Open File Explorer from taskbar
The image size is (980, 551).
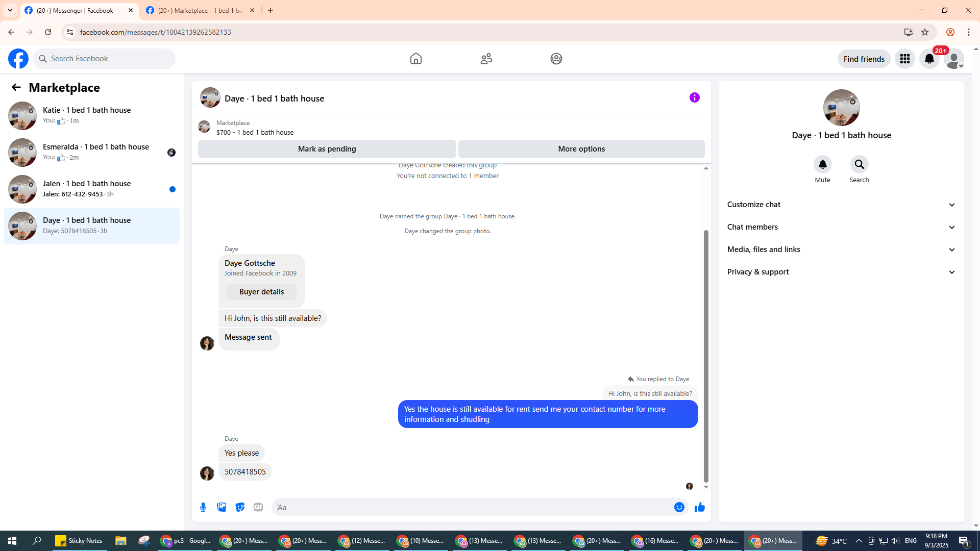click(120, 541)
